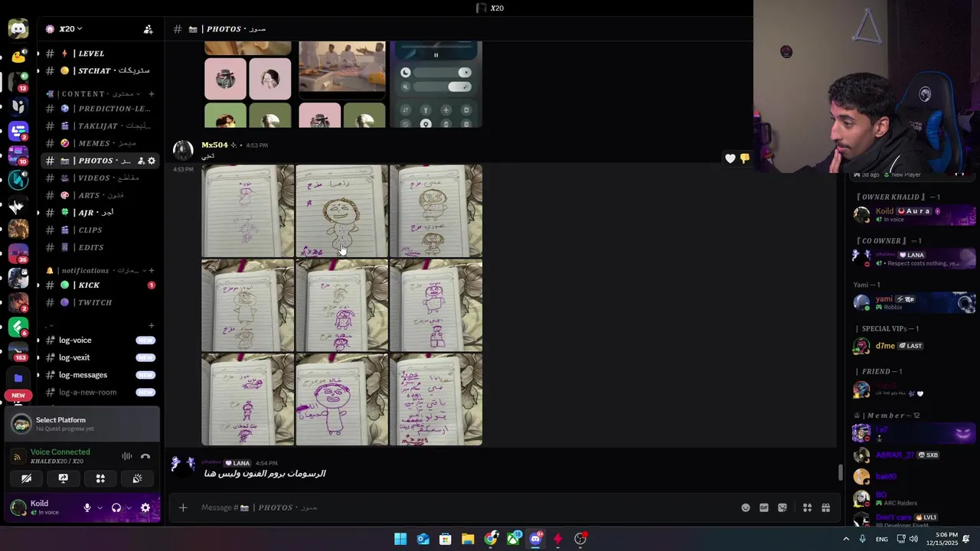This screenshot has height=551, width=980.
Task: Open emoji picker in message bar
Action: [x=746, y=507]
